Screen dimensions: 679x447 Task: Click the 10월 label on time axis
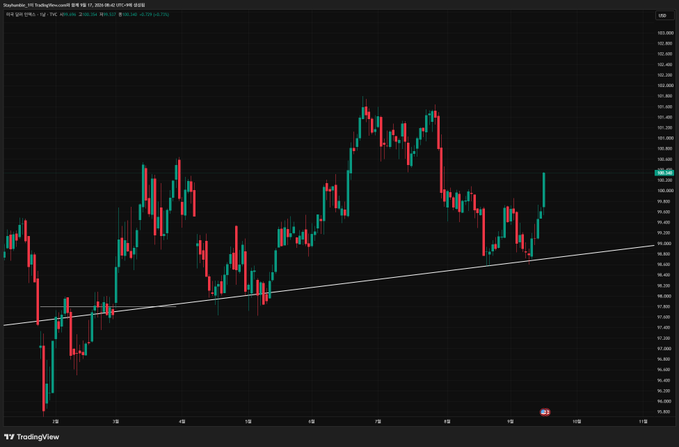pyautogui.click(x=576, y=421)
